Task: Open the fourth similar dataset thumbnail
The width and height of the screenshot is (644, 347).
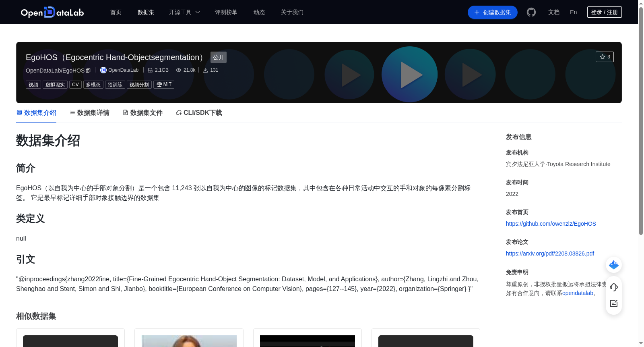Action: (x=426, y=341)
